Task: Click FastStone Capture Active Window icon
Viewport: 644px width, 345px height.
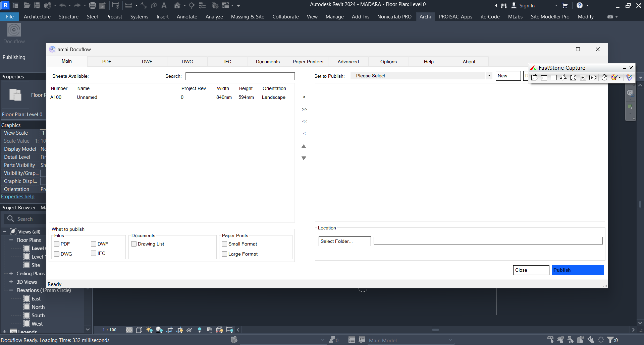Action: (544, 78)
